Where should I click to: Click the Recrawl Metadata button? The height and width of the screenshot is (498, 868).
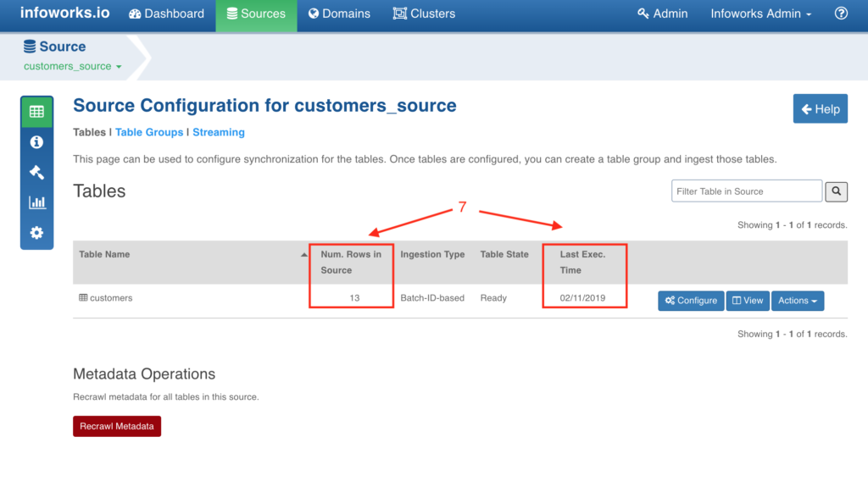point(116,426)
